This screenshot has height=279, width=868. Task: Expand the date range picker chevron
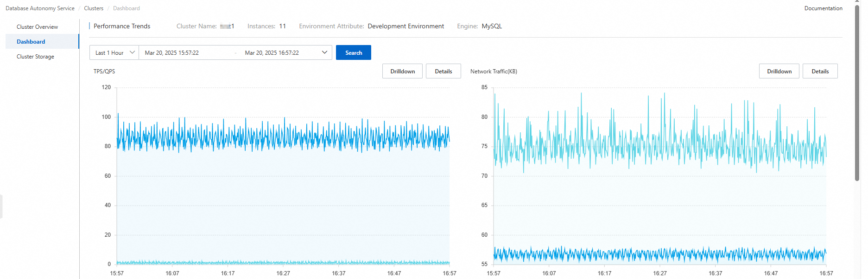[324, 52]
